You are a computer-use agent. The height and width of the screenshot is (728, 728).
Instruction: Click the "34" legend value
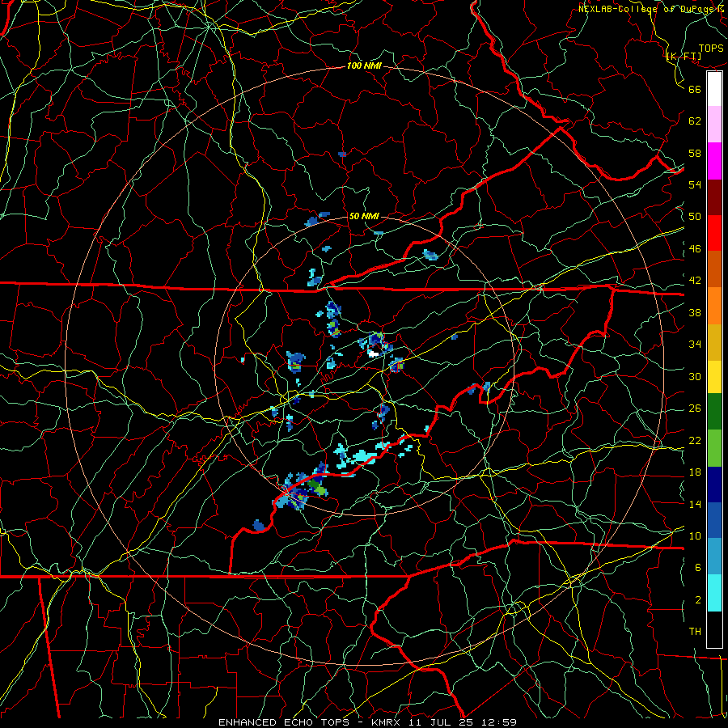pyautogui.click(x=695, y=345)
